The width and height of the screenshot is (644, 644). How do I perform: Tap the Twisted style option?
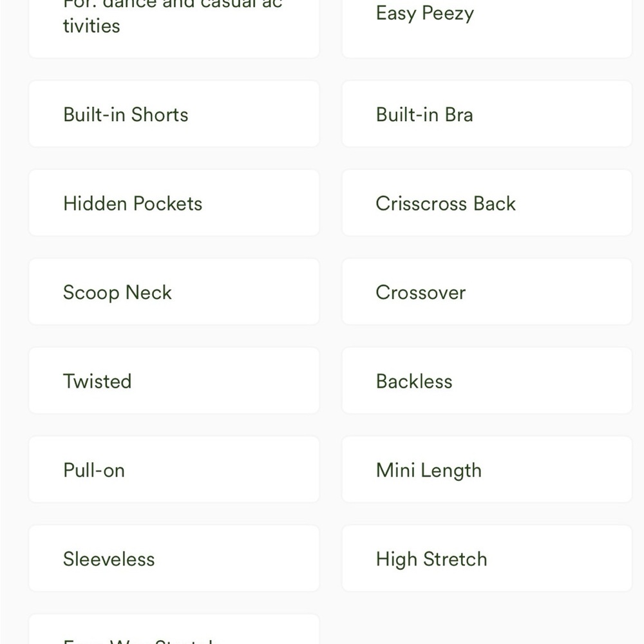174,381
